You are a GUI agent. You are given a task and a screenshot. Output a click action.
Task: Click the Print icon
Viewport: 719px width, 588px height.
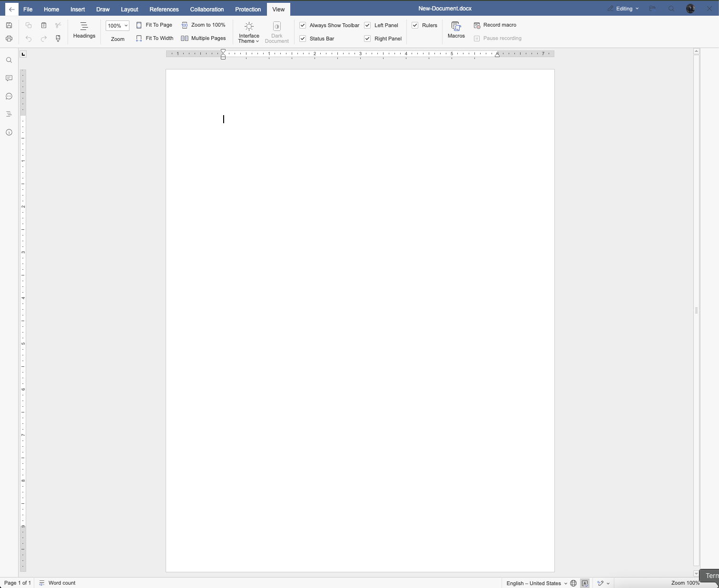click(9, 39)
